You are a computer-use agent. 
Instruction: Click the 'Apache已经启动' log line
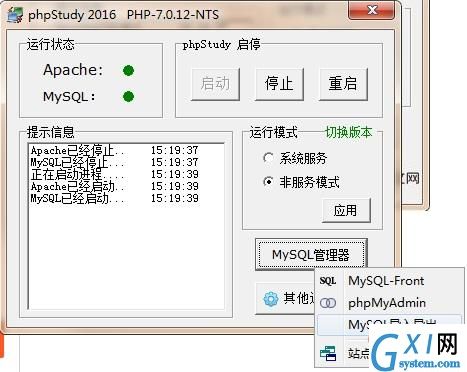[115, 186]
